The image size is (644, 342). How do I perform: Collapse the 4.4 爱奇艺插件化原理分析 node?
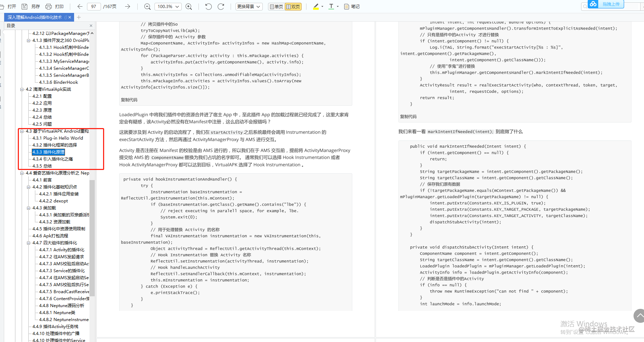22,173
